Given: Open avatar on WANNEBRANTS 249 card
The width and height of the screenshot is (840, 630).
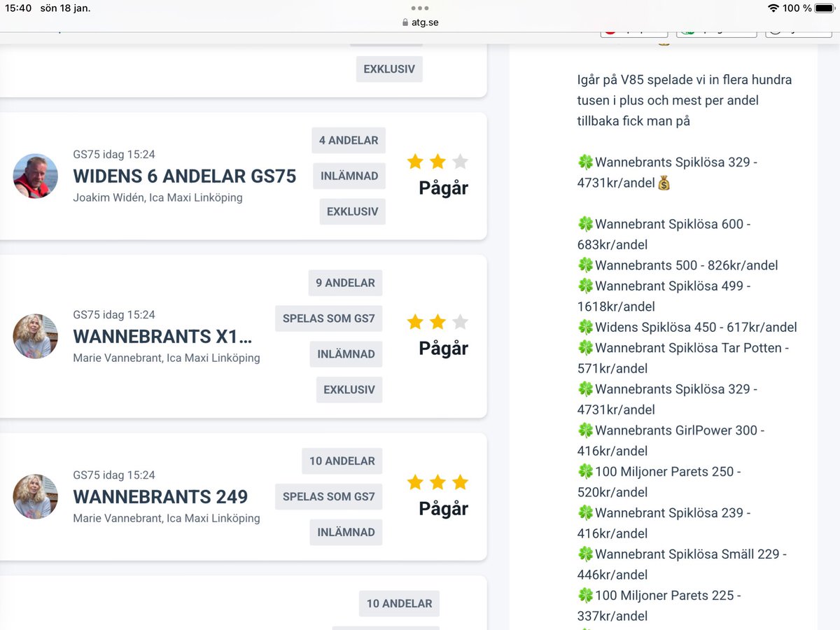Looking at the screenshot, I should [x=36, y=496].
